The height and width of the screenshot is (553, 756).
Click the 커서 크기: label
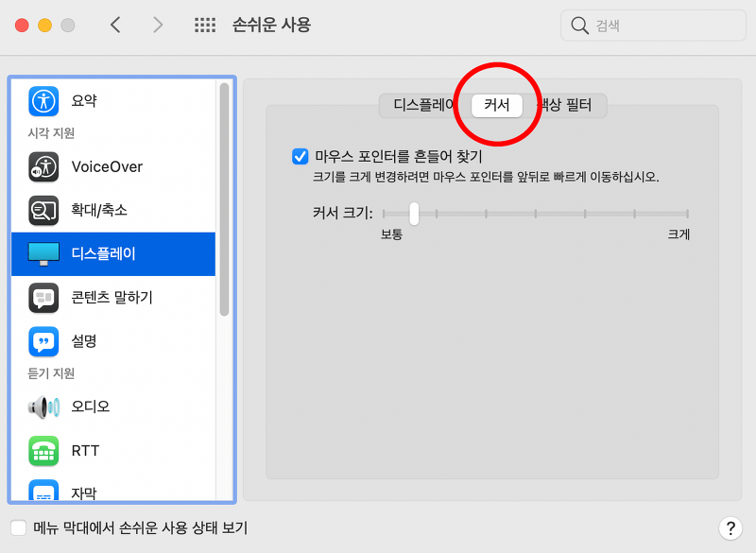click(343, 213)
